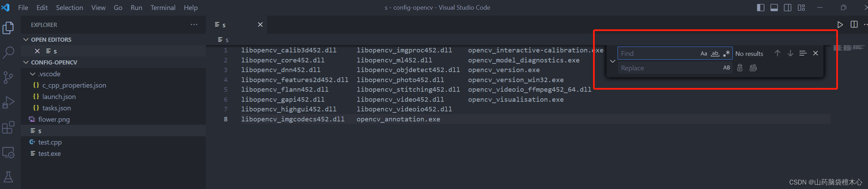Viewport: 868px width, 189px height.
Task: Collapse the CONFIG-OPENCV folder section
Action: [114, 62]
